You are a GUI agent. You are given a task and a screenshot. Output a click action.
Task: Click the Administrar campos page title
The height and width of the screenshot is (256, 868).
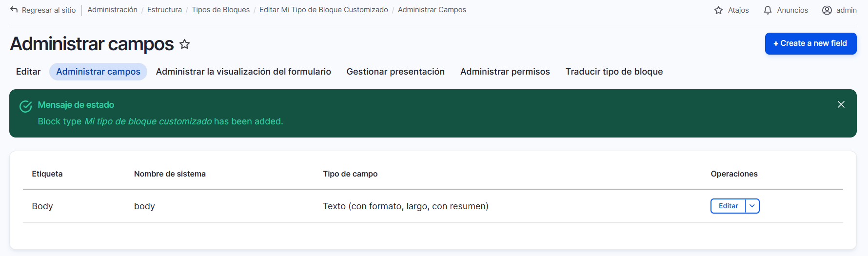[92, 44]
